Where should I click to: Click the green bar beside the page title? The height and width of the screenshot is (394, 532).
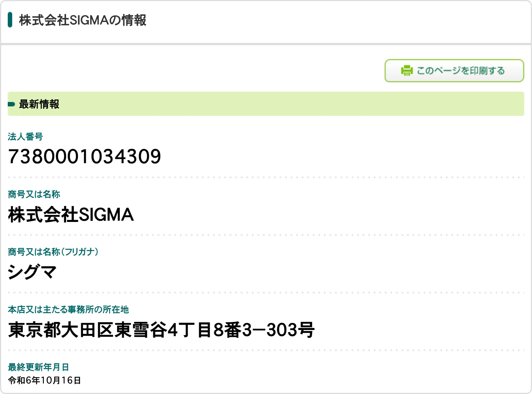[10, 20]
